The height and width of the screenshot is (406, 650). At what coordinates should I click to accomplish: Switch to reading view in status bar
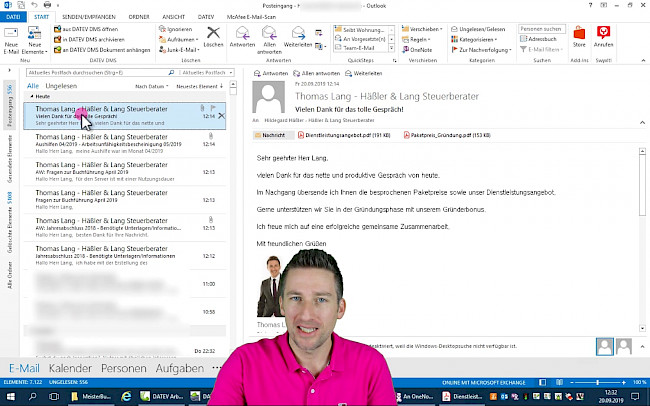[559, 382]
